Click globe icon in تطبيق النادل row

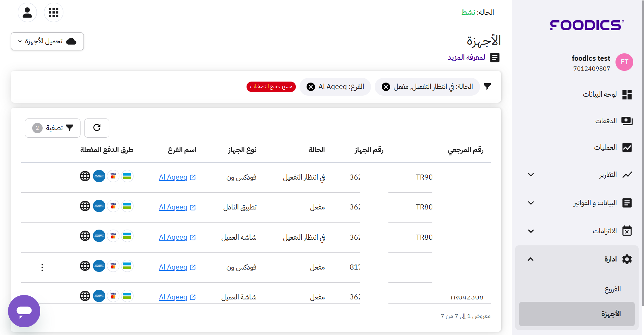coord(85,206)
